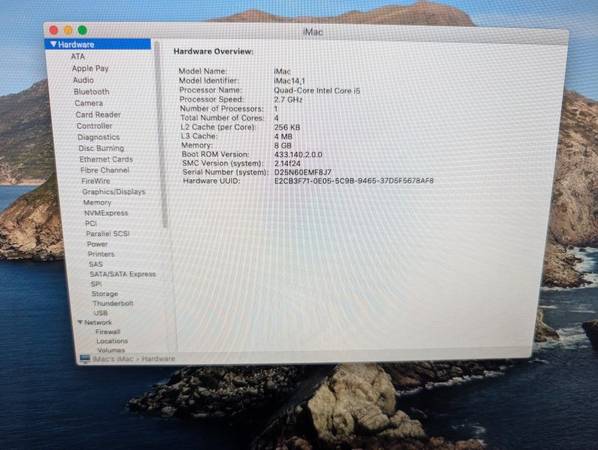Image resolution: width=598 pixels, height=450 pixels.
Task: Click Hardware in bottom path bar
Action: point(159,358)
